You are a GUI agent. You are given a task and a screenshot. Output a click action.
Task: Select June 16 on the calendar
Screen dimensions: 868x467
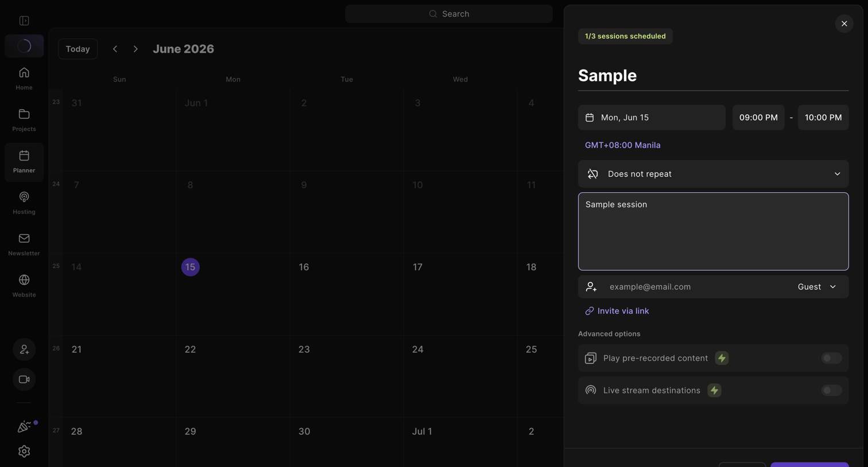coord(304,267)
